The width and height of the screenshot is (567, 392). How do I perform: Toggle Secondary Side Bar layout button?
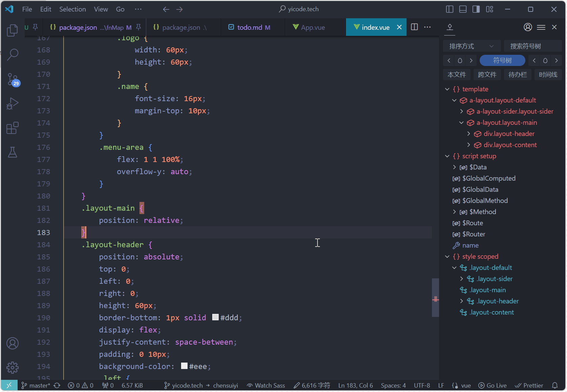[x=476, y=9]
